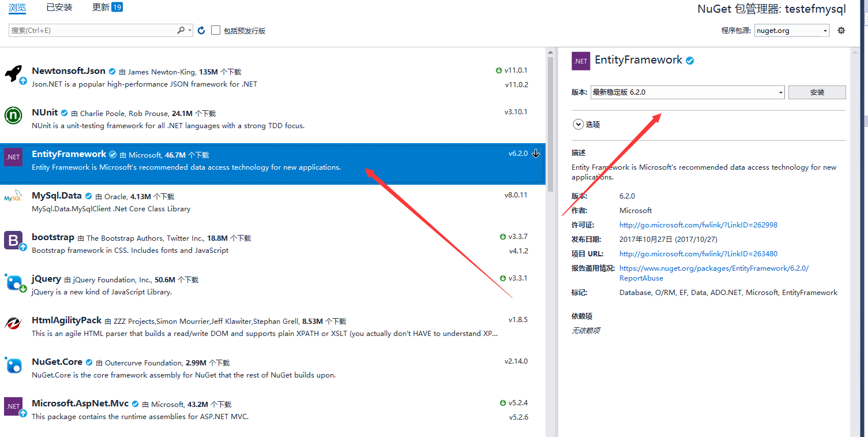Screen dimensions: 868x437
Task: Click the verified badge next to NUnit
Action: 65,113
